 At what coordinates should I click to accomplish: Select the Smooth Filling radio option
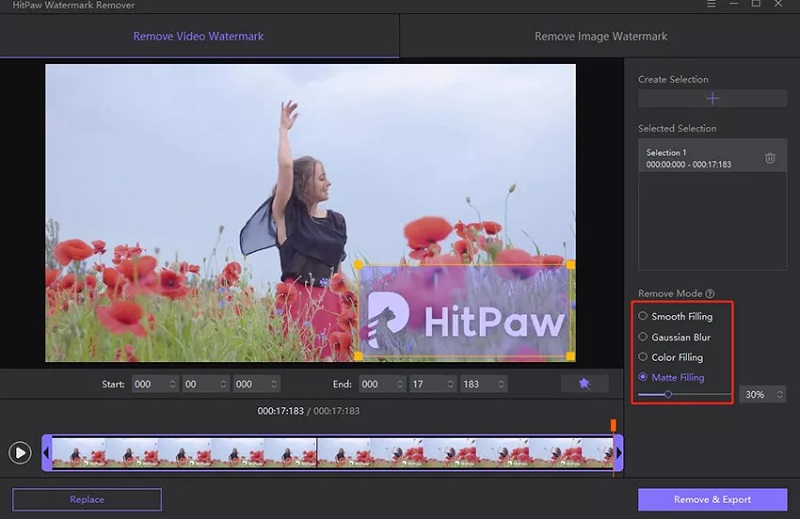(643, 316)
